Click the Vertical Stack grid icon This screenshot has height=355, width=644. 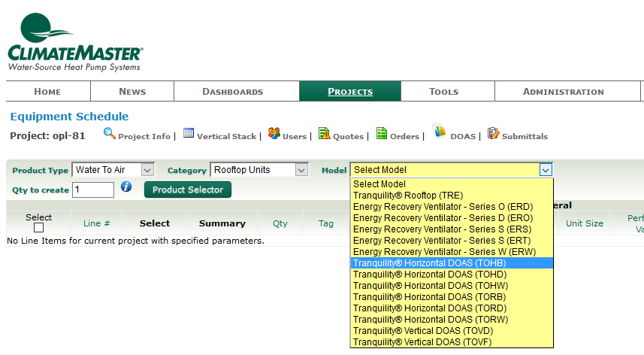[189, 133]
